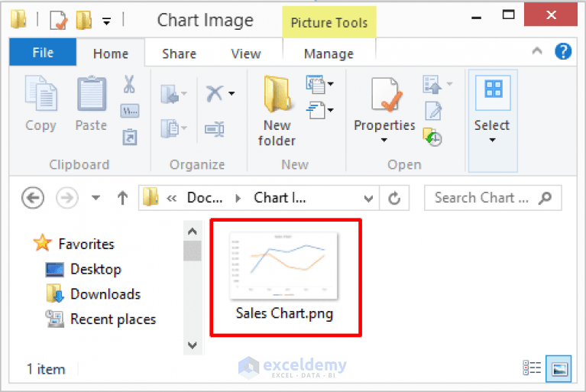Go up one folder level
The image size is (586, 392).
pyautogui.click(x=122, y=198)
